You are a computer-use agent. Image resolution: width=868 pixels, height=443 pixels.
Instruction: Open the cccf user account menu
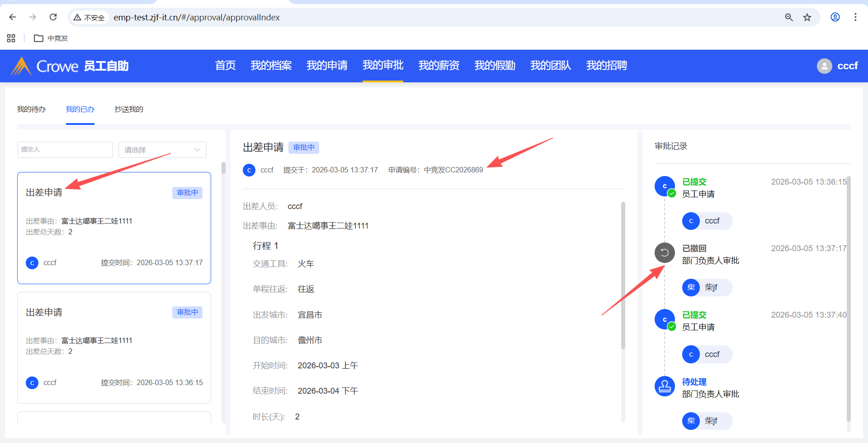pos(837,66)
